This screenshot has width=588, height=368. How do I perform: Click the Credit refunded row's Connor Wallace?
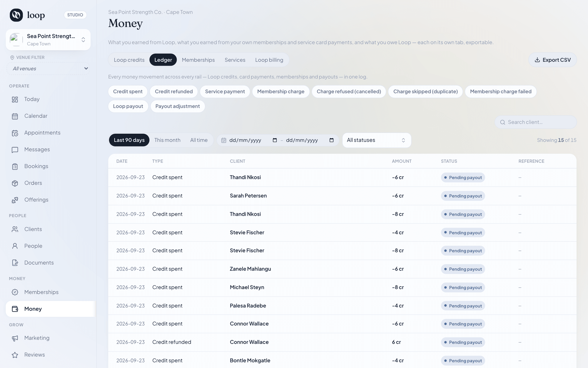click(249, 342)
